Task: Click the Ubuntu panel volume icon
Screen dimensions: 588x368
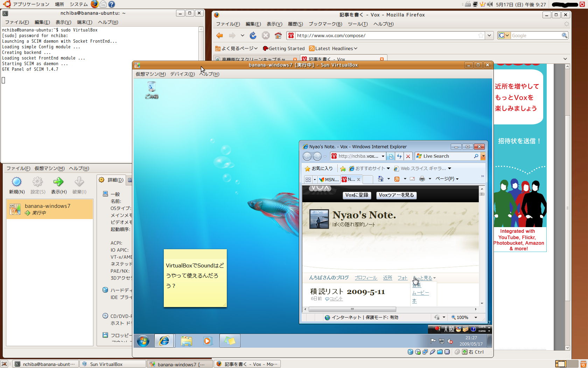Action: pos(490,4)
